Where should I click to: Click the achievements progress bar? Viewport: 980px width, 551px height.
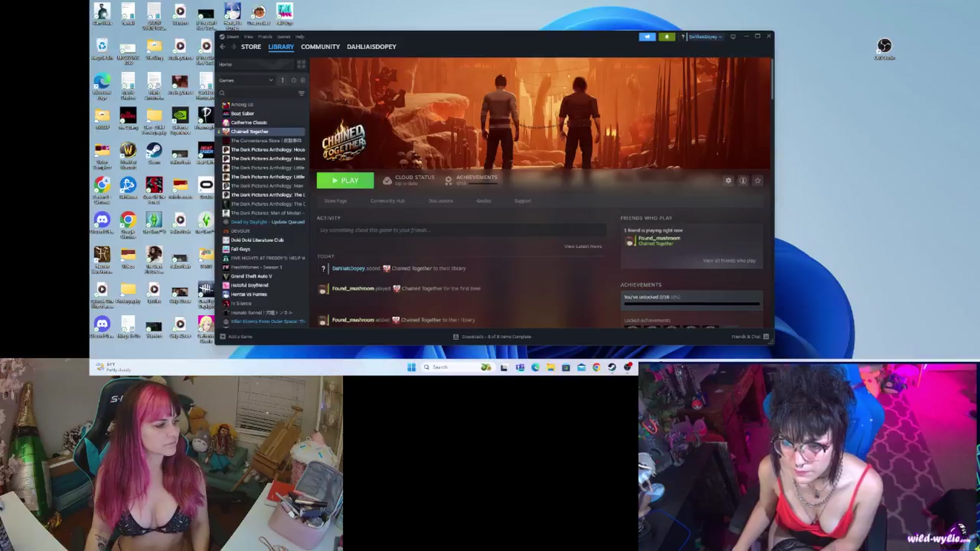pos(692,304)
